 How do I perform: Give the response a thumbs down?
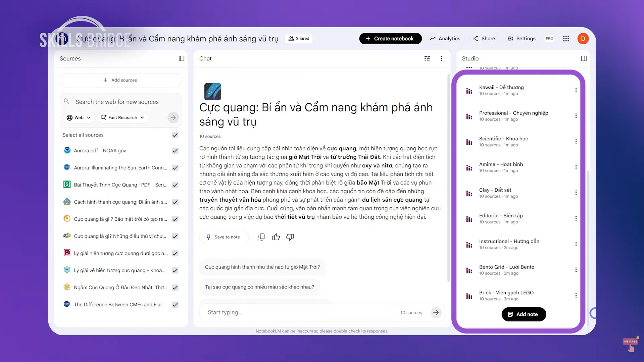pos(290,237)
